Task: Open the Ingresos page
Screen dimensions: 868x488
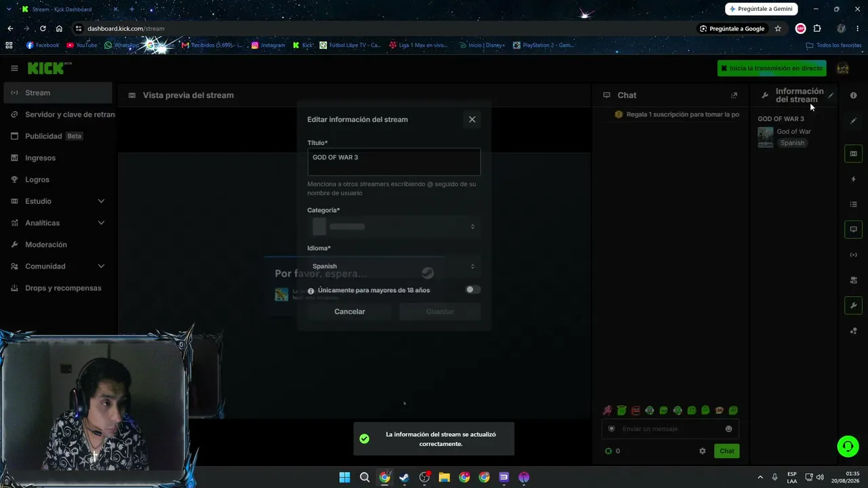Action: pyautogui.click(x=58, y=158)
